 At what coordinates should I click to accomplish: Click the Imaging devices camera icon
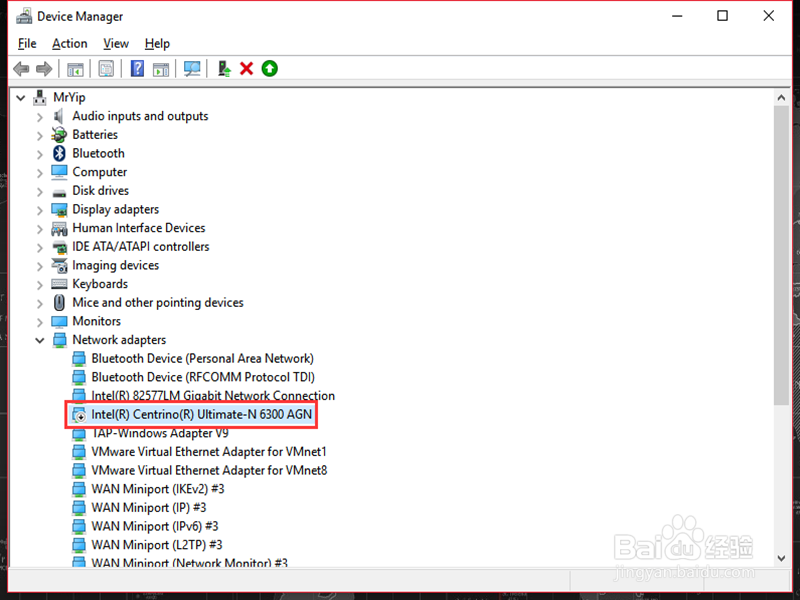[x=59, y=265]
